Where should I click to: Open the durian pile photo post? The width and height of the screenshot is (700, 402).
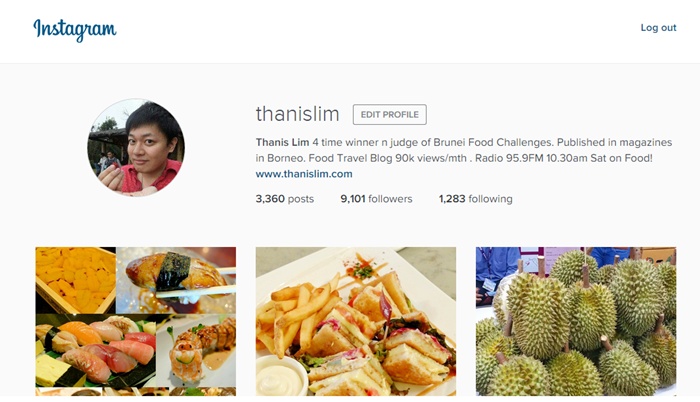576,321
